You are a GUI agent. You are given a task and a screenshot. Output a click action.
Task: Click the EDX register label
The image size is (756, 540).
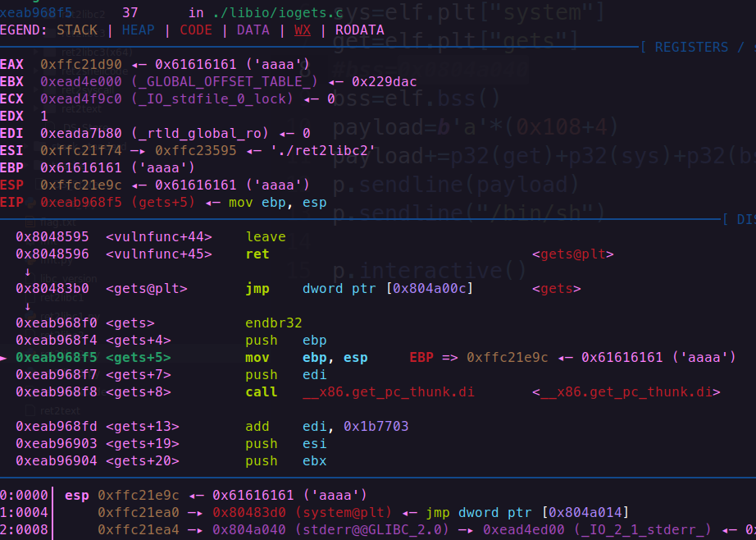coord(11,117)
